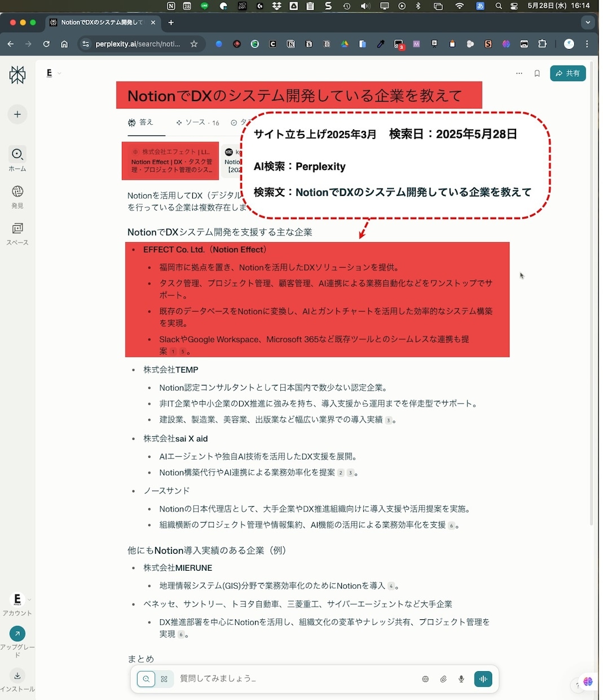This screenshot has height=700, width=603.
Task: Click citation 4 in the MIERUNE bullet
Action: point(391,587)
